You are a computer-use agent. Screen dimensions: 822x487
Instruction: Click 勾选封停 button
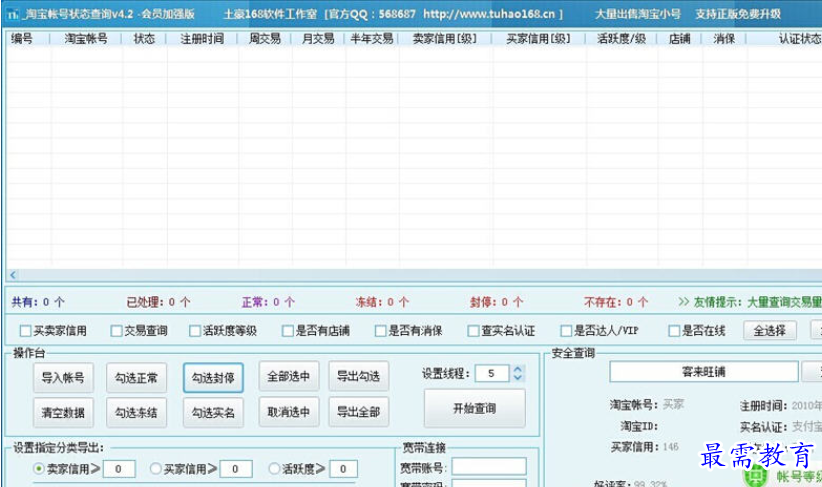coord(213,377)
